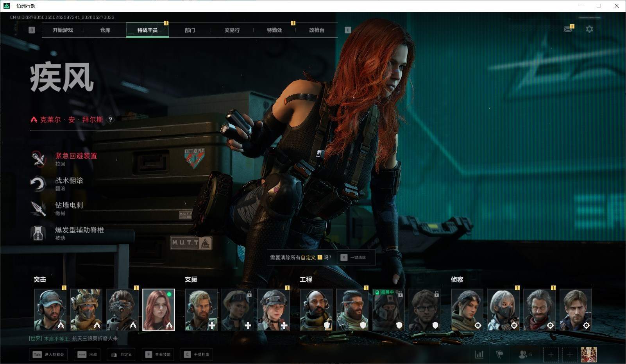Click the 世界 chat message line

click(73, 339)
